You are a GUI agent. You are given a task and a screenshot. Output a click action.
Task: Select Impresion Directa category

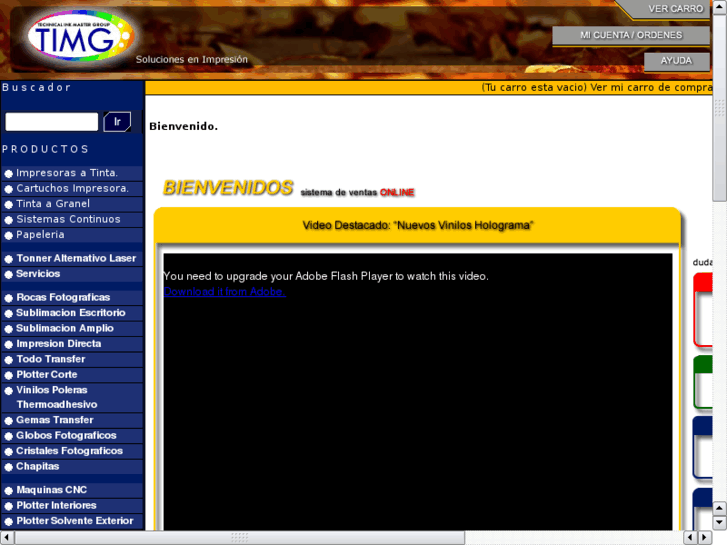[x=58, y=344]
